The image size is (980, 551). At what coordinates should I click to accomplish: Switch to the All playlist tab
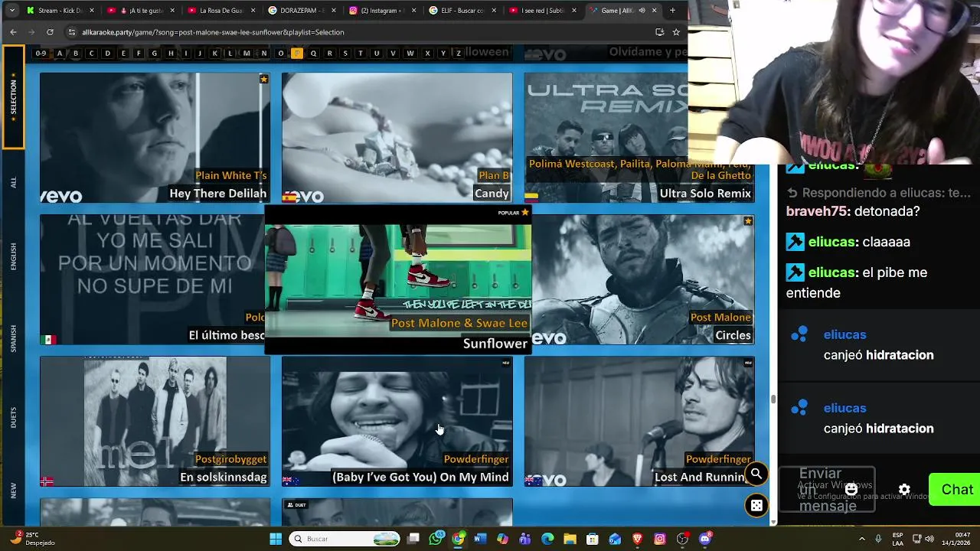13,183
